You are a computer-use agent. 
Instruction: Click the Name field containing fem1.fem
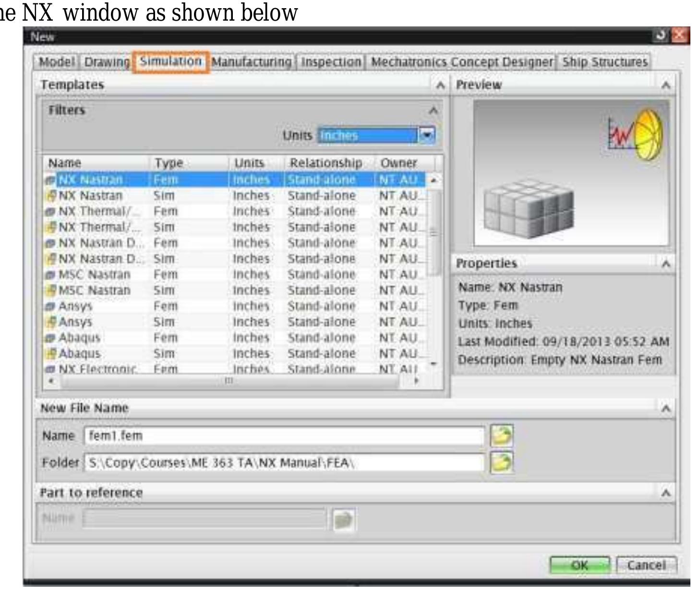pyautogui.click(x=284, y=436)
